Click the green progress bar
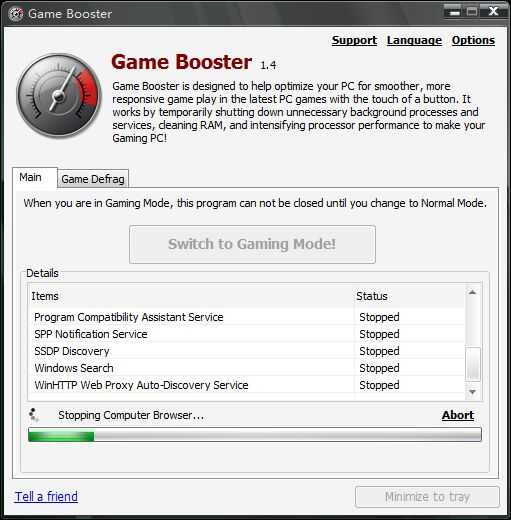Viewport: 511px width, 520px height. point(255,435)
